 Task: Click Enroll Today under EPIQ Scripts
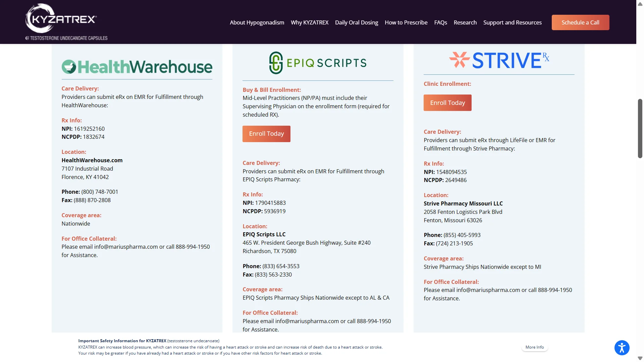point(266,134)
